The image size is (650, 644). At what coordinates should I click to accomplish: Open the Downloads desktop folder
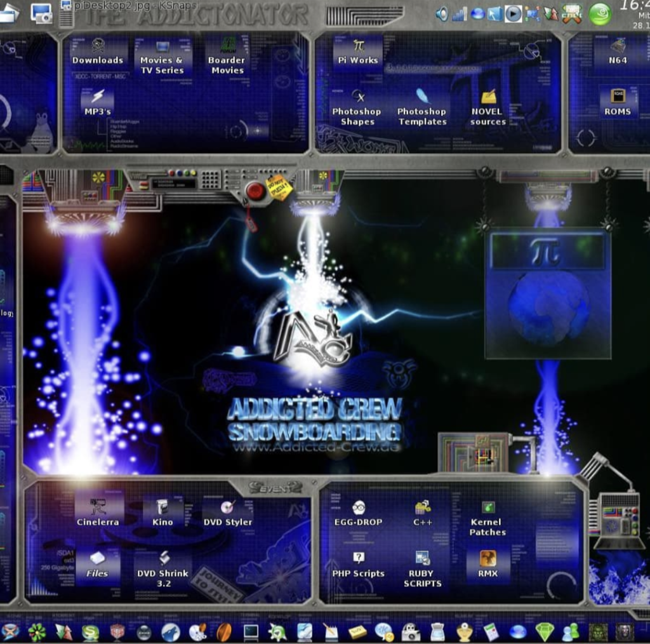(98, 52)
